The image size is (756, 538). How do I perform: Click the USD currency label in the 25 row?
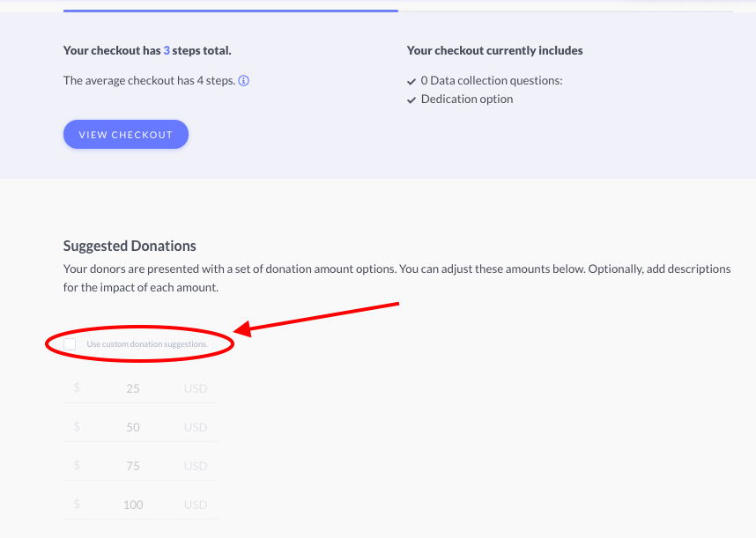(196, 388)
